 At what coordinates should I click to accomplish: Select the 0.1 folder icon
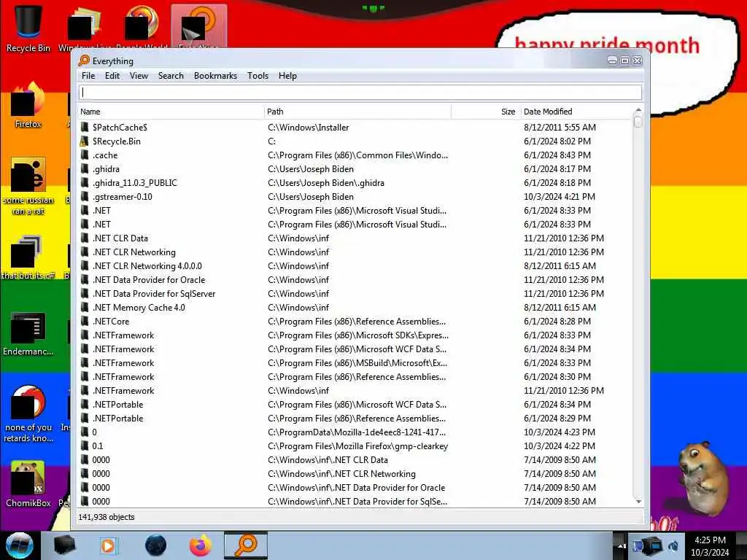[85, 446]
